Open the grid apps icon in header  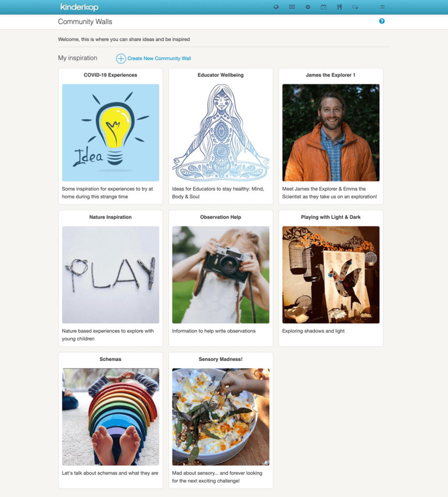[292, 7]
